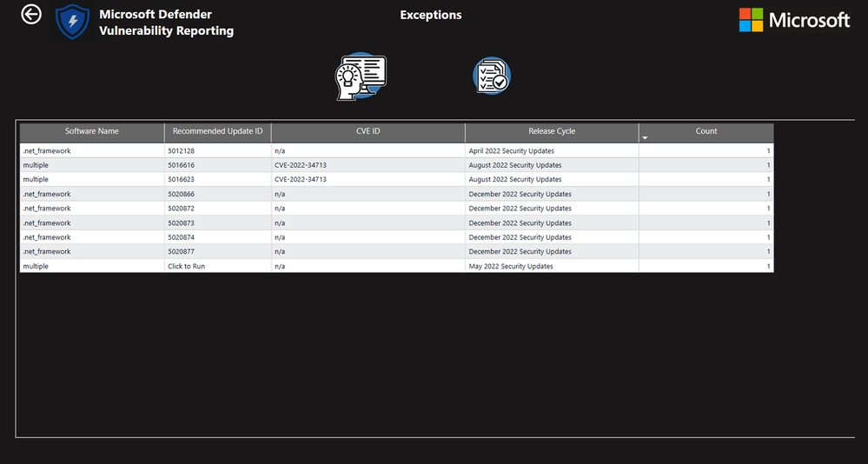The height and width of the screenshot is (464, 868).
Task: Click multiple in the Click to Run row
Action: (92, 266)
